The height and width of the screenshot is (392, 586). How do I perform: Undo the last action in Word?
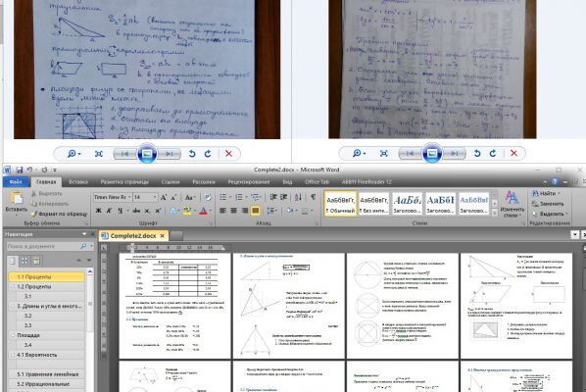click(x=29, y=170)
